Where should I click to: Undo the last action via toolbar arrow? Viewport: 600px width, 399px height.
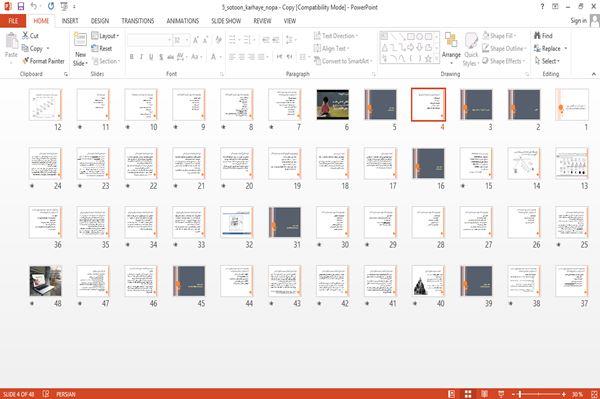[x=34, y=7]
